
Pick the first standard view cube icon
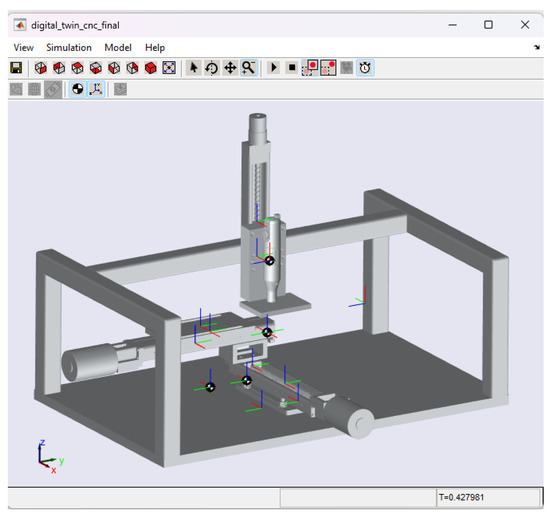click(x=41, y=68)
